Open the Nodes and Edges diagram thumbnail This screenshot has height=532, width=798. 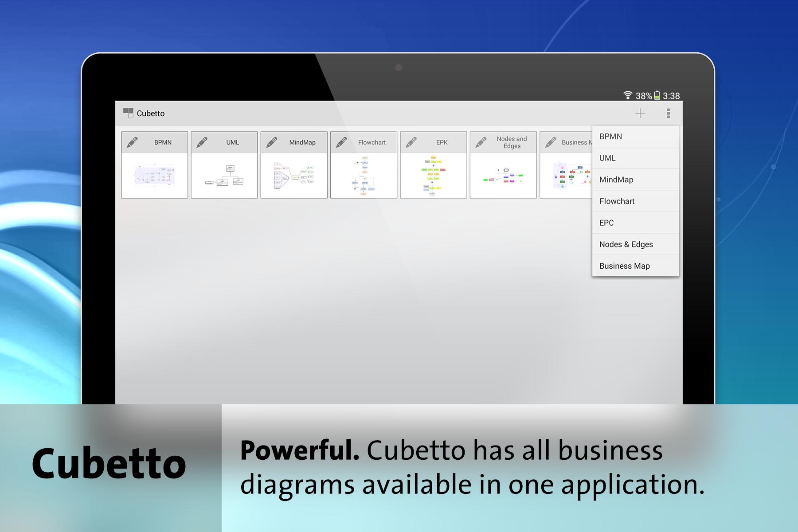[x=503, y=176]
